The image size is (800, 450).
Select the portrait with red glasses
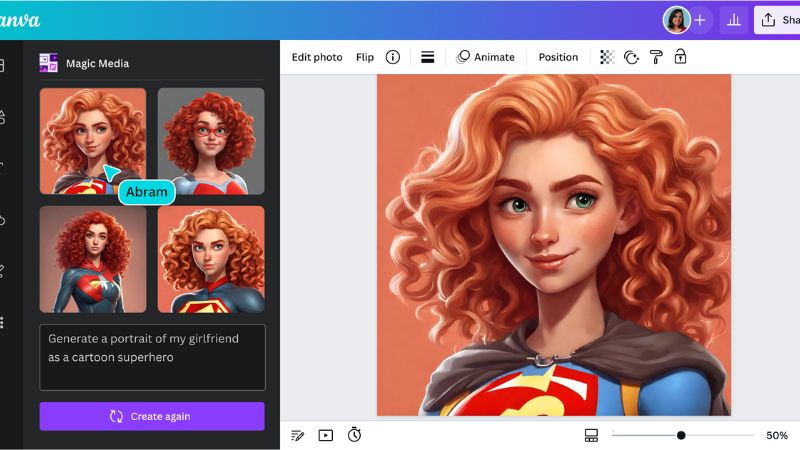click(211, 141)
